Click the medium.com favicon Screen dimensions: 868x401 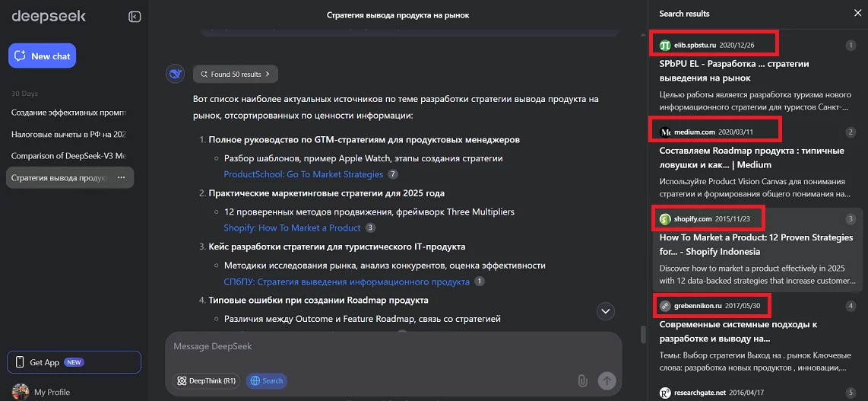(665, 132)
